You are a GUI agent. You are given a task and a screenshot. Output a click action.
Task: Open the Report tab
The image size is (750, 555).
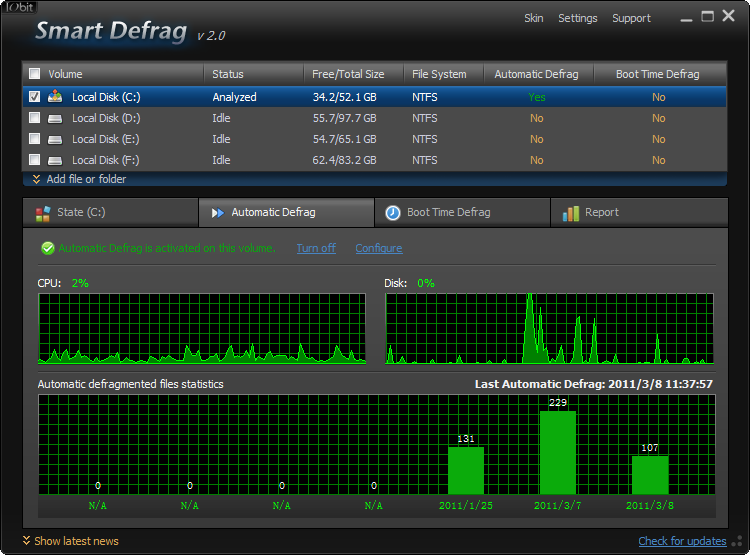(x=640, y=212)
